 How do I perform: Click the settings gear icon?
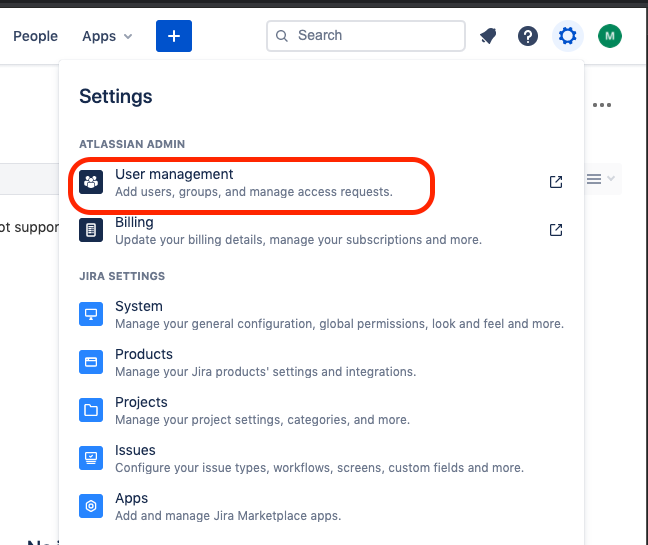(x=567, y=36)
